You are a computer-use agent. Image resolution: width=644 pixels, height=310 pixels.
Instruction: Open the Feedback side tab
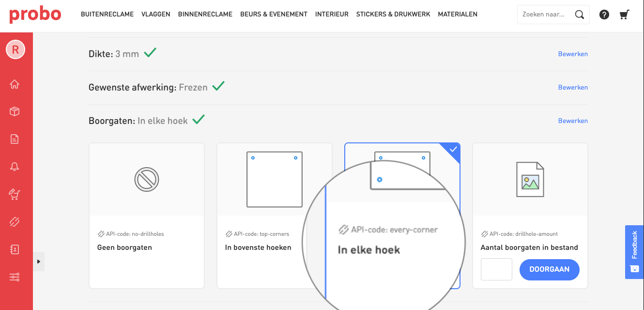[634, 252]
